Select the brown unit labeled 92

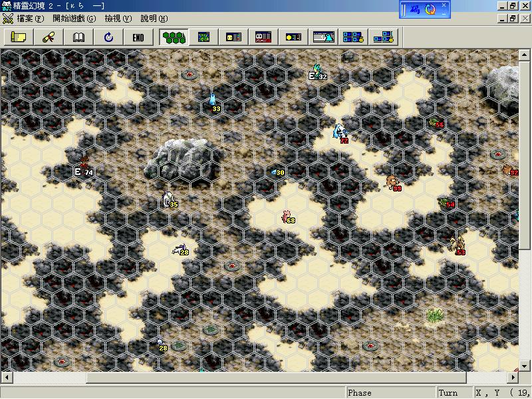tap(510, 170)
